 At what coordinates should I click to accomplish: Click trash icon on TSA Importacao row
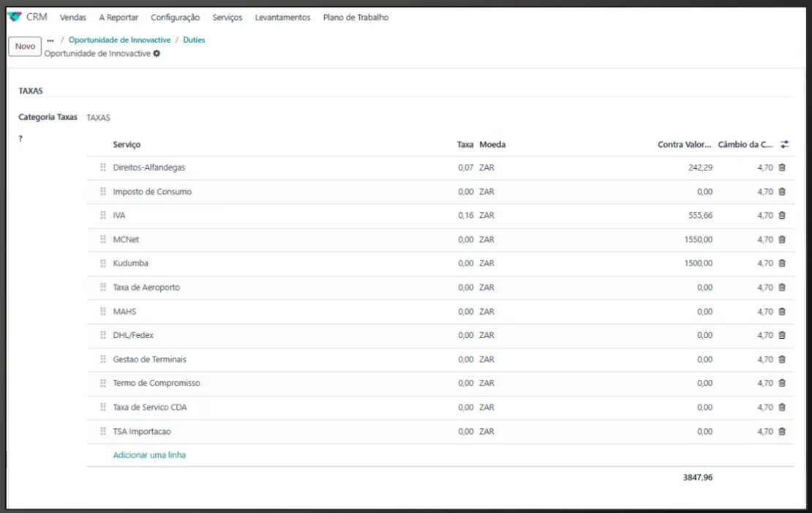point(781,432)
